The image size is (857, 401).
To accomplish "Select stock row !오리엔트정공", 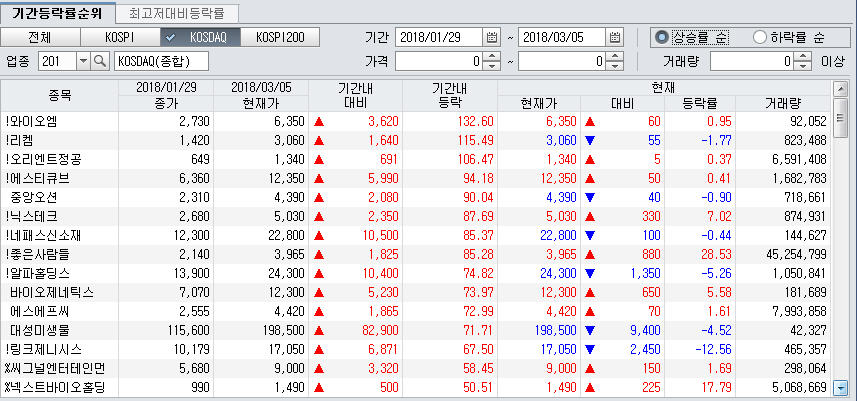I will (415, 160).
